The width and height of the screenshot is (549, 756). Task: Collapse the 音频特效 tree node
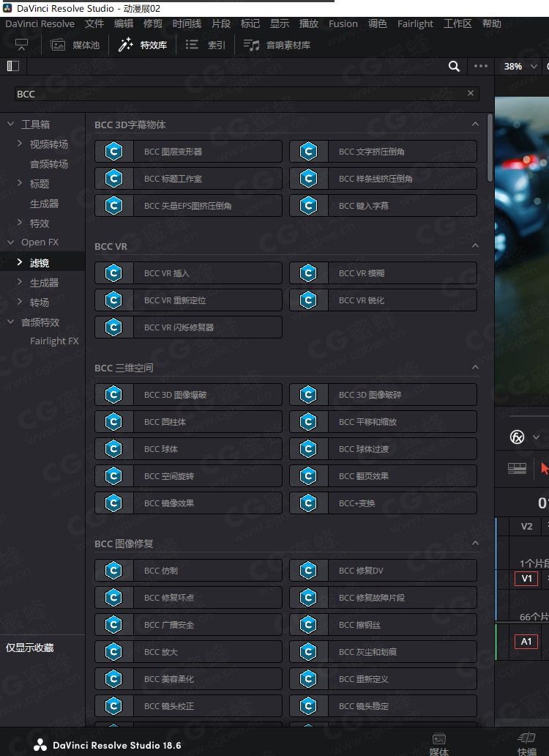point(10,322)
